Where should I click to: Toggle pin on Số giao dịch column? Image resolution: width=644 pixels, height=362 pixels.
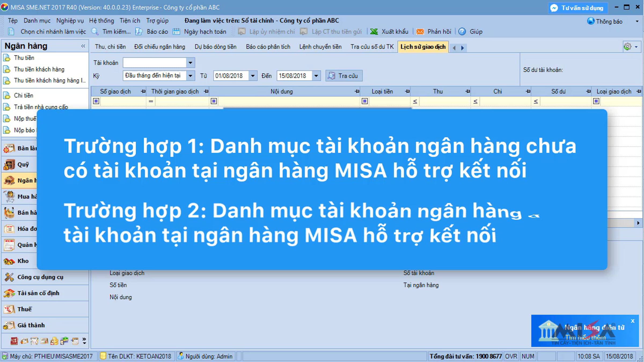143,91
